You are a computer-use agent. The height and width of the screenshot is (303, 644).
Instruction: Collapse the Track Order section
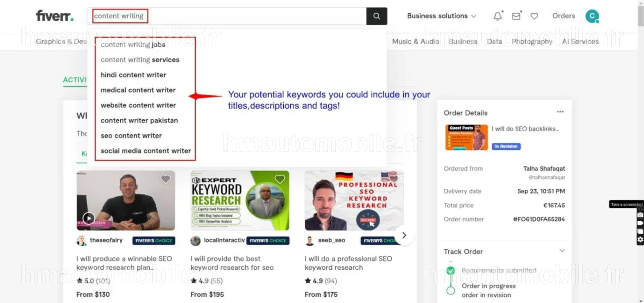tap(562, 251)
